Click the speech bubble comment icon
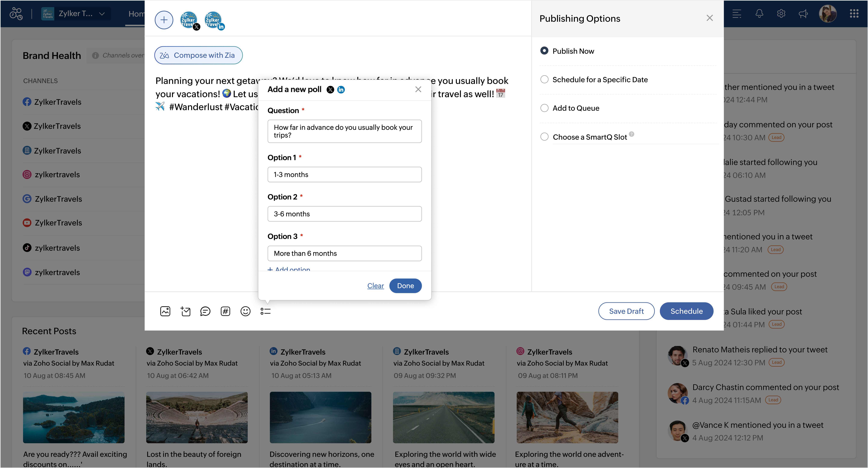The image size is (868, 468). coord(205,311)
